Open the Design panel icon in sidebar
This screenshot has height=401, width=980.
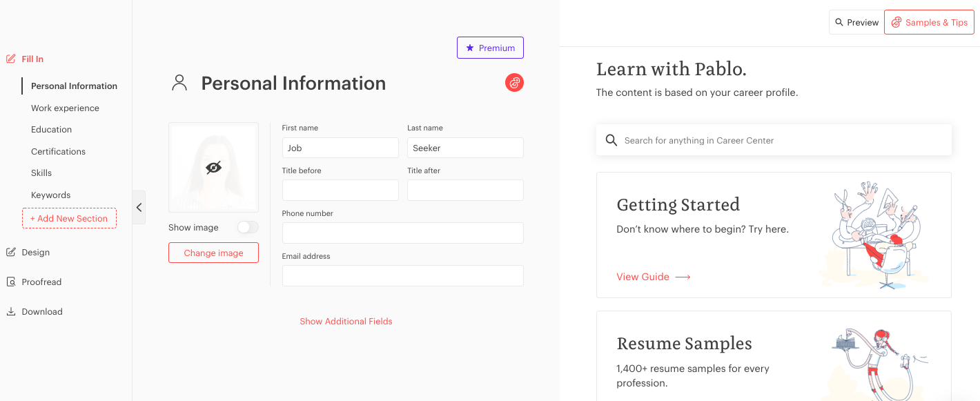tap(10, 252)
